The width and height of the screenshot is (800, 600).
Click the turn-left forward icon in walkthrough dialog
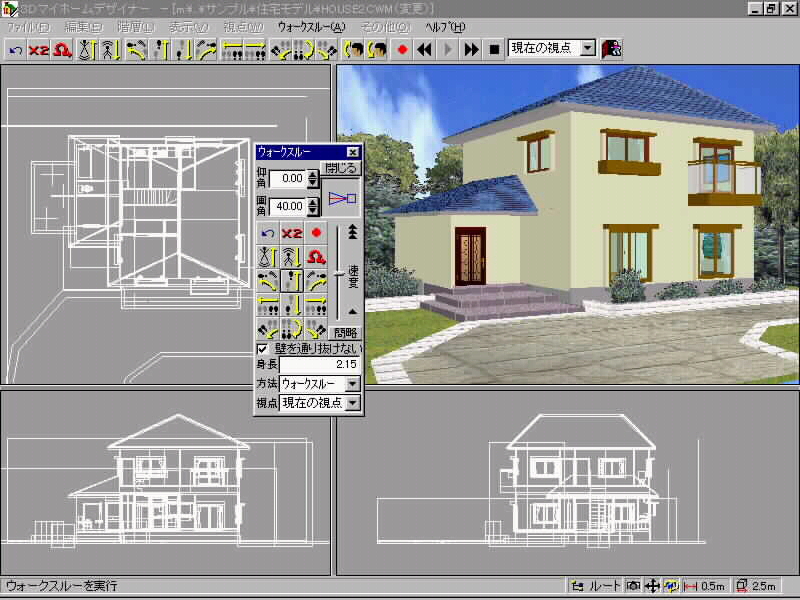pos(268,281)
